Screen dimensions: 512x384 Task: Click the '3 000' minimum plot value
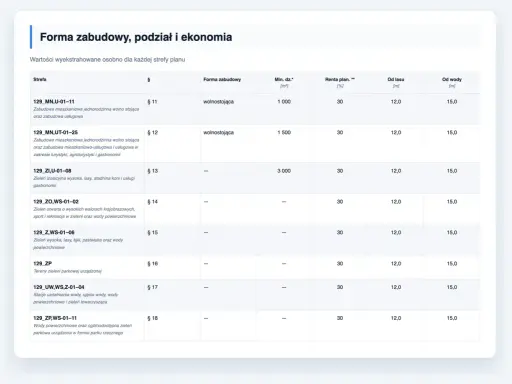click(284, 171)
